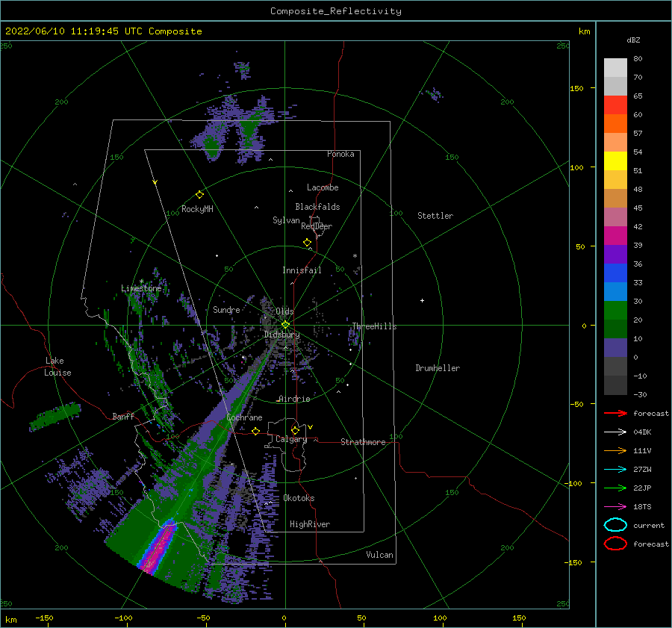Click the slate purple 0-10 dBZ swatch
The image size is (672, 628).
(x=615, y=348)
